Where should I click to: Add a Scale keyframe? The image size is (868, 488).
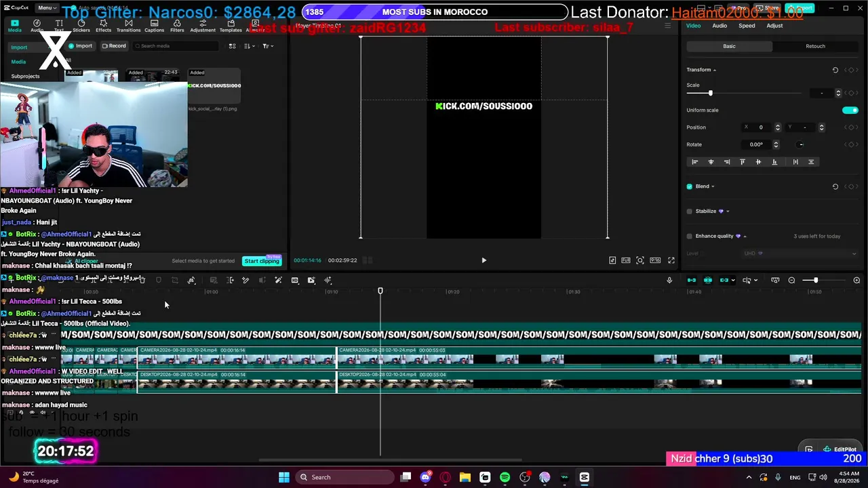(x=851, y=93)
